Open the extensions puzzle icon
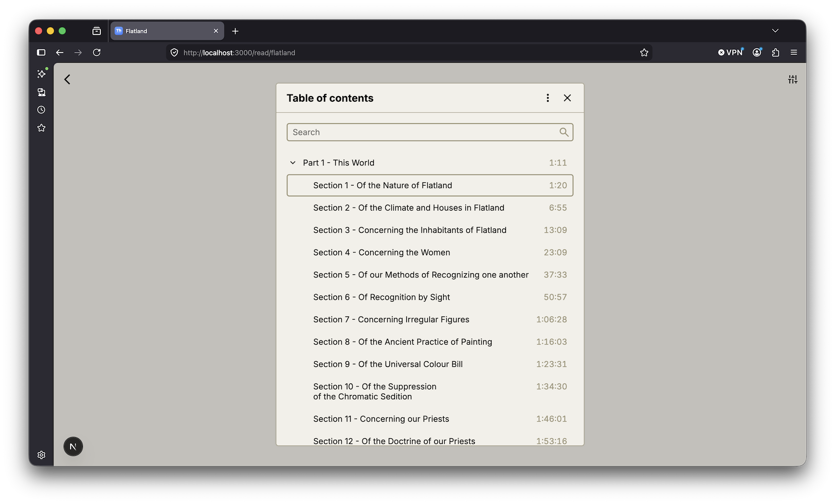 pyautogui.click(x=775, y=52)
